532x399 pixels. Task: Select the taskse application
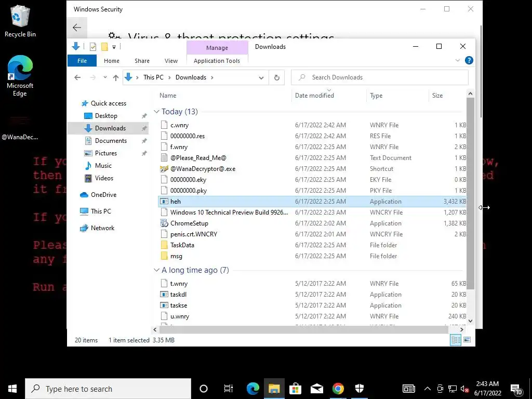[312, 305]
